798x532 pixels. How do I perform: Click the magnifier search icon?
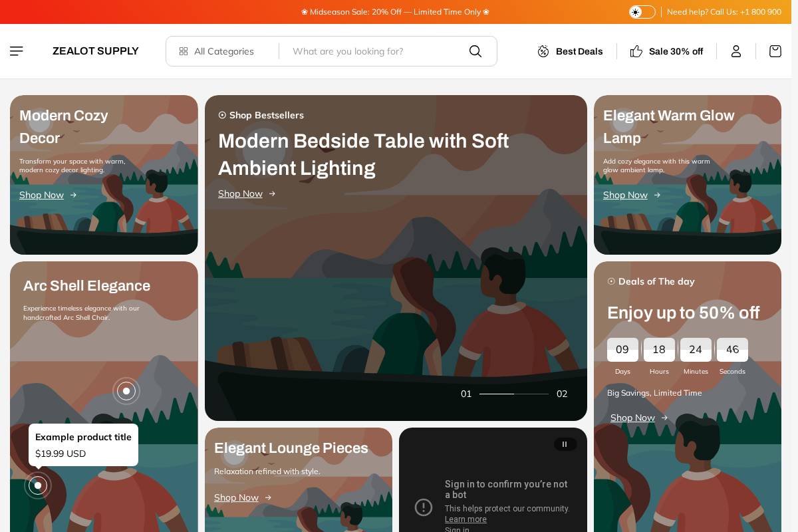475,51
